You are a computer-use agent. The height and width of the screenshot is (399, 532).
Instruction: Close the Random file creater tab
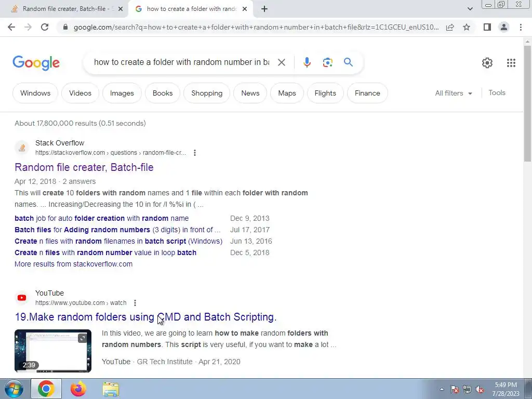[x=120, y=9]
